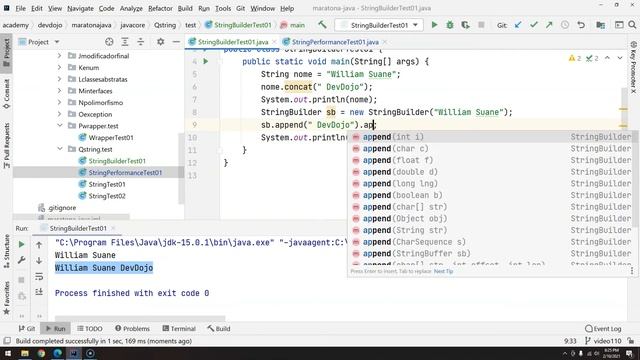Expand Lclassesabstratas folder
640x360 pixels.
pos(60,79)
